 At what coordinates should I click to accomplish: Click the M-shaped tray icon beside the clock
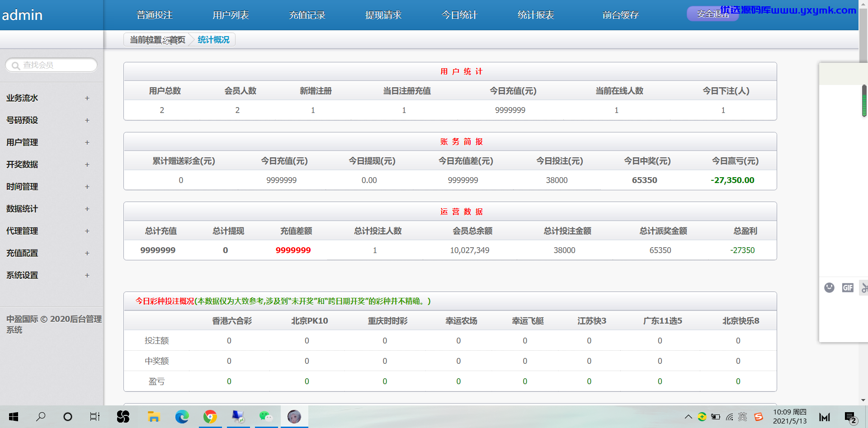click(825, 417)
